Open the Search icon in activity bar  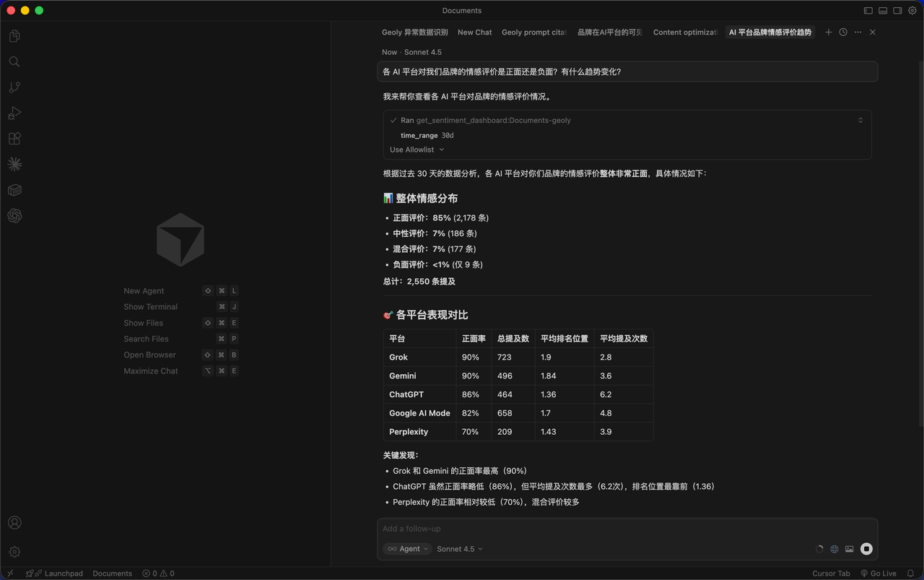point(14,62)
